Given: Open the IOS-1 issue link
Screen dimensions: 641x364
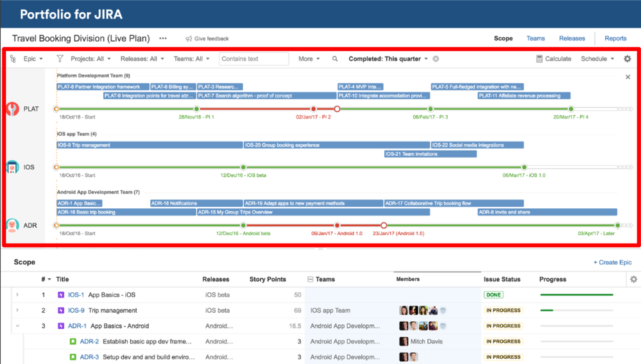Looking at the screenshot, I should click(x=76, y=295).
